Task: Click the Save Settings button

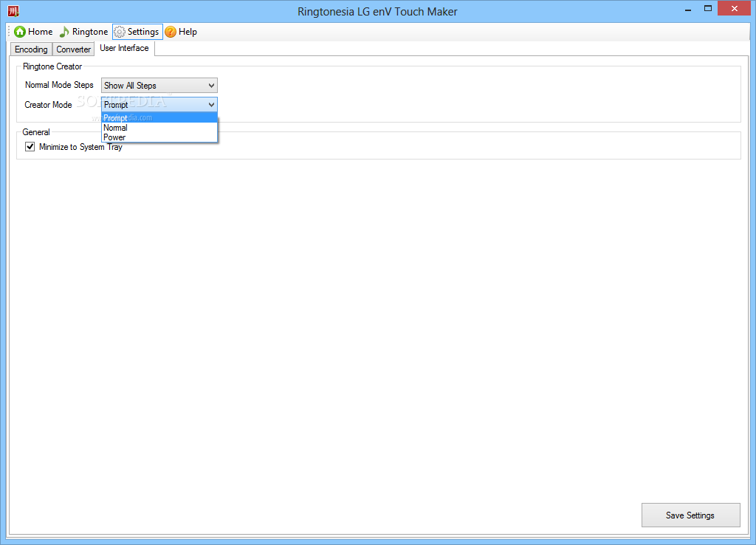Action: click(x=690, y=515)
